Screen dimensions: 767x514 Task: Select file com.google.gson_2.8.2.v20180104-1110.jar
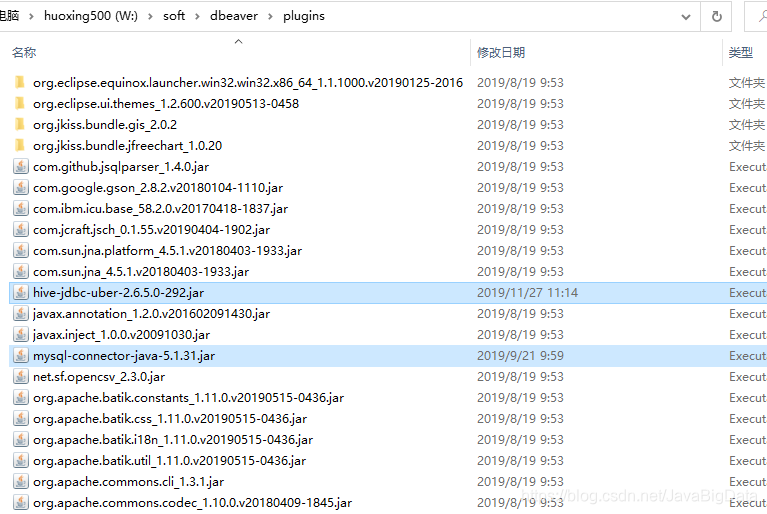coord(158,188)
